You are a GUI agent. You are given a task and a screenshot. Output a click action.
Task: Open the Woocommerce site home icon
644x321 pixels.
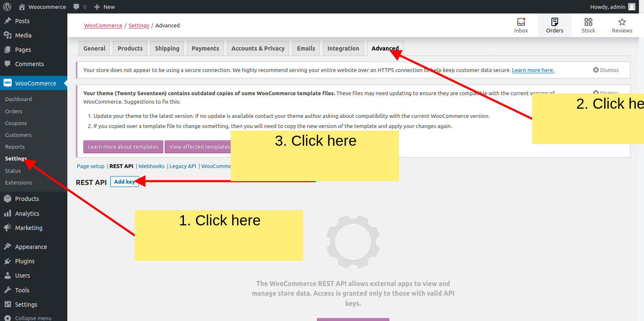[22, 7]
